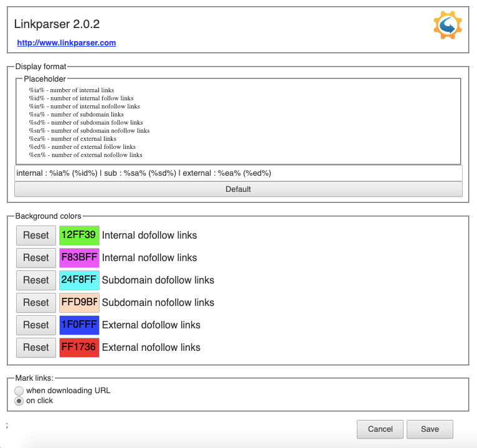Reset the Subdomain nofollow links color
Screen dimensions: 477x448
point(36,303)
